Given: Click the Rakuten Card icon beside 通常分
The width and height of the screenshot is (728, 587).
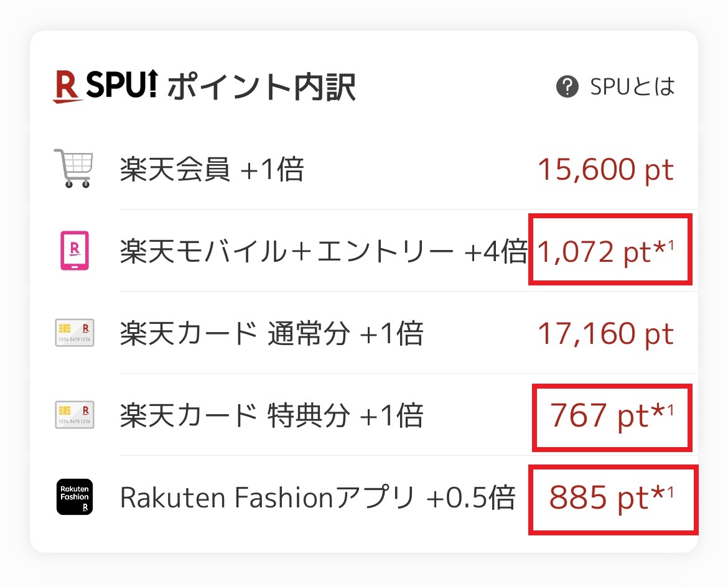Looking at the screenshot, I should (x=74, y=333).
